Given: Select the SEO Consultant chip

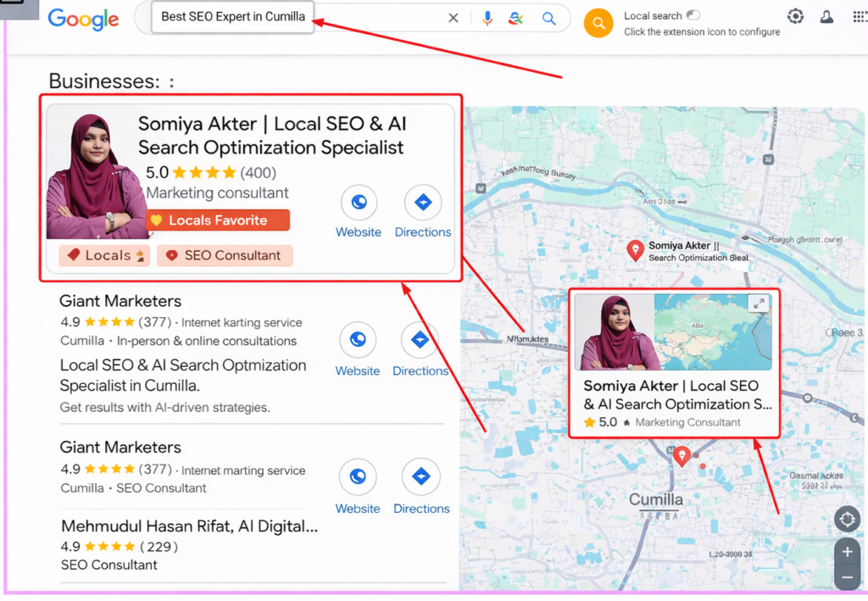Looking at the screenshot, I should click(x=225, y=255).
